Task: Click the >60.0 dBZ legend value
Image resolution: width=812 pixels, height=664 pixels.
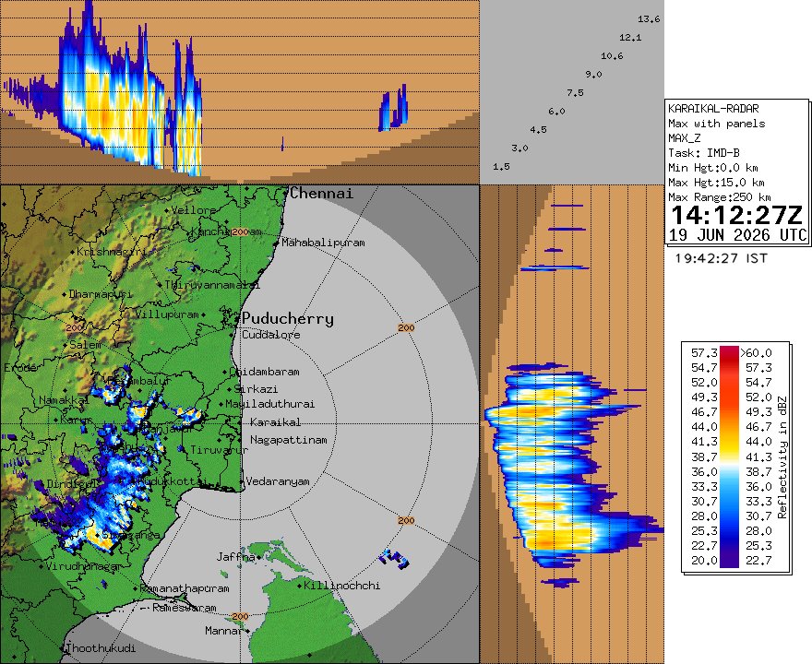Action: (756, 353)
